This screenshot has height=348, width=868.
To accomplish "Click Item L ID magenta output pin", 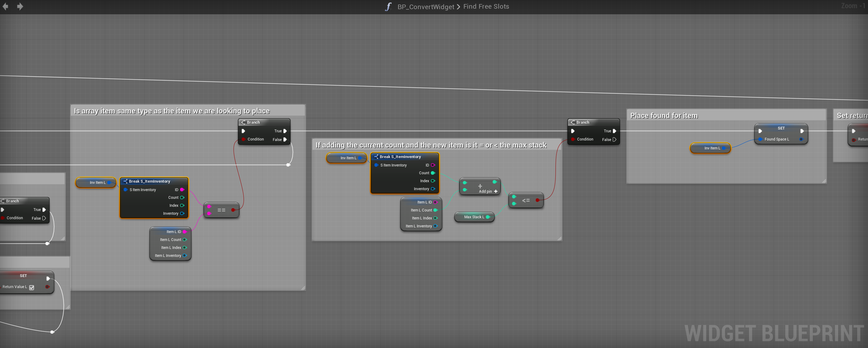I will coord(184,232).
